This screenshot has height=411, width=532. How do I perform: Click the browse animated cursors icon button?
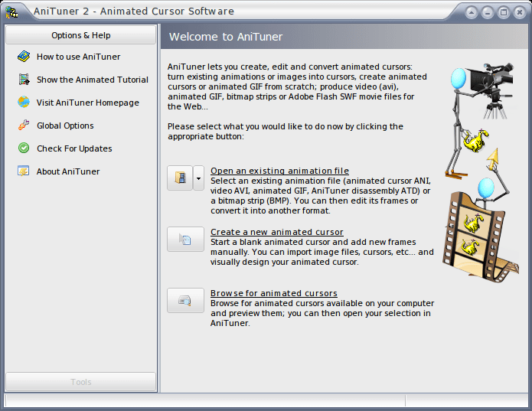coord(185,301)
